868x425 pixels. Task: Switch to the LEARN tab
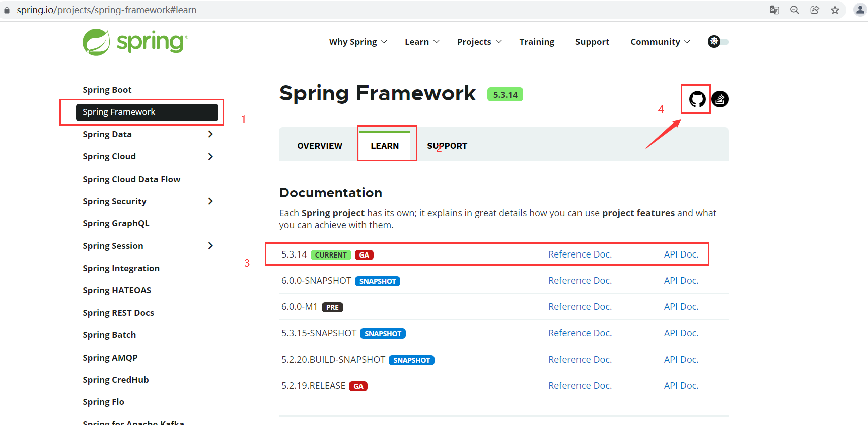coord(385,146)
